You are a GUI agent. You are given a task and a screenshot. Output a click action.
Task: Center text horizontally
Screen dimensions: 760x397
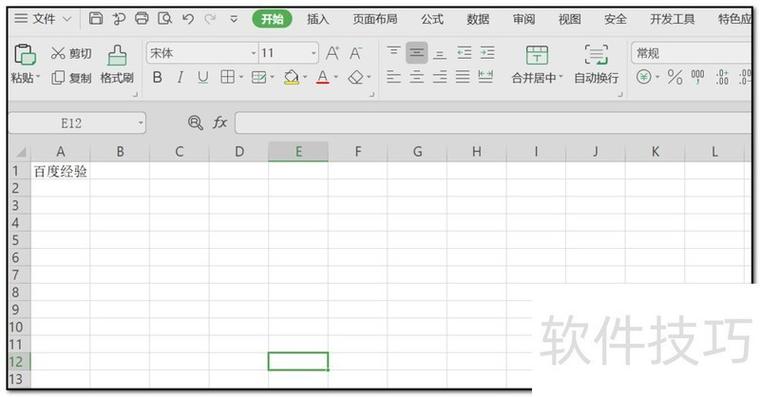[x=417, y=77]
